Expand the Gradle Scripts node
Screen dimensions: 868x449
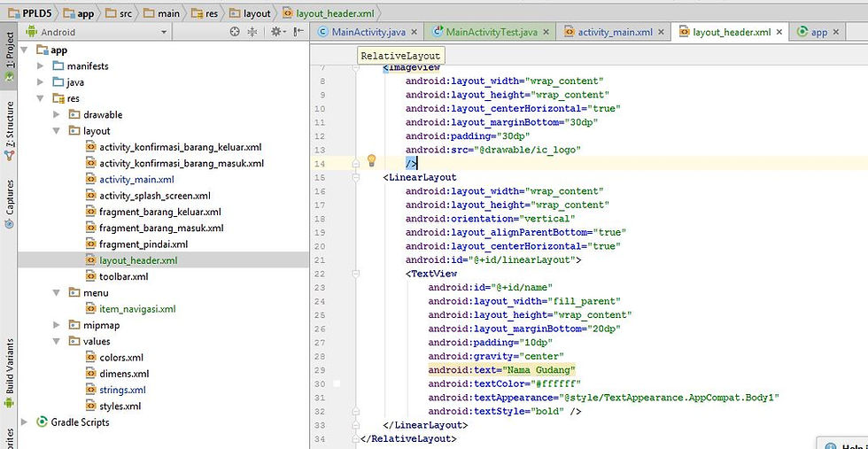24,422
